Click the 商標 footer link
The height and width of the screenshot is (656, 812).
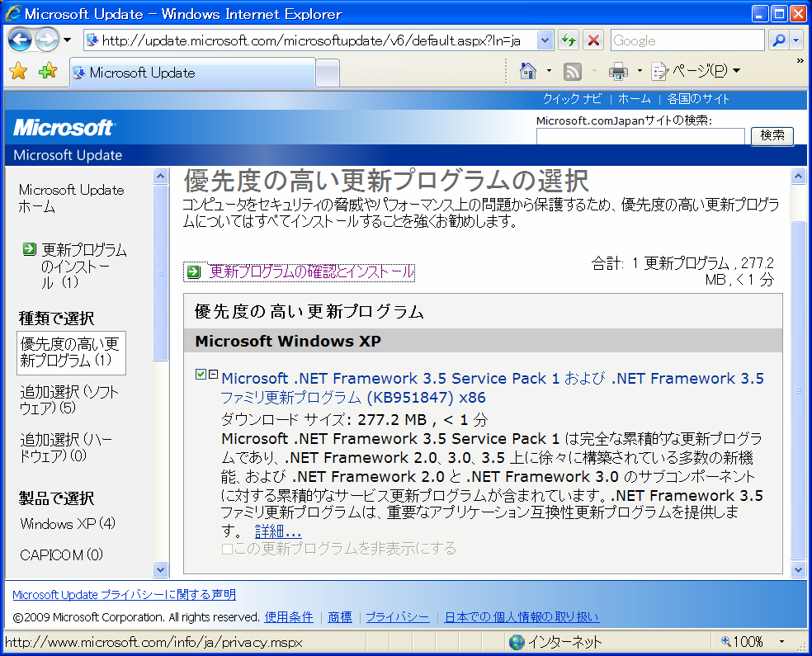340,617
